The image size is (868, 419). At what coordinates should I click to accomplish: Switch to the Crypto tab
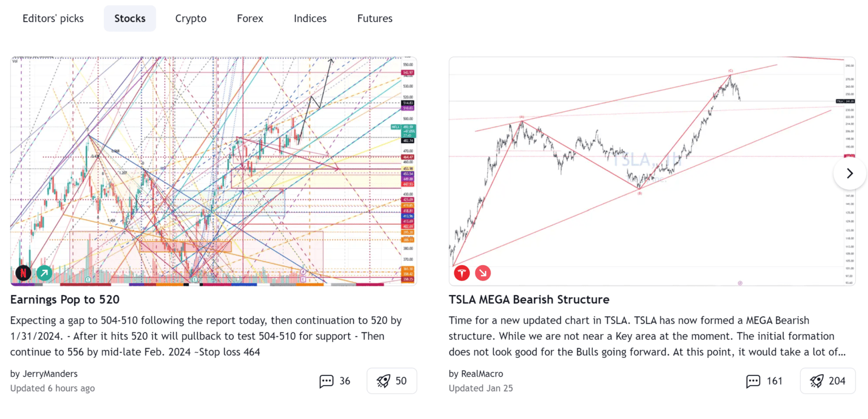[190, 18]
